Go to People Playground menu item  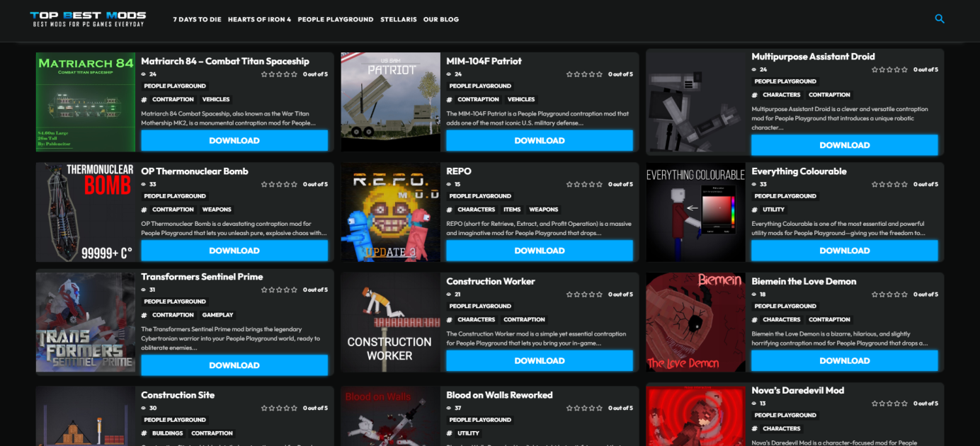click(x=336, y=20)
